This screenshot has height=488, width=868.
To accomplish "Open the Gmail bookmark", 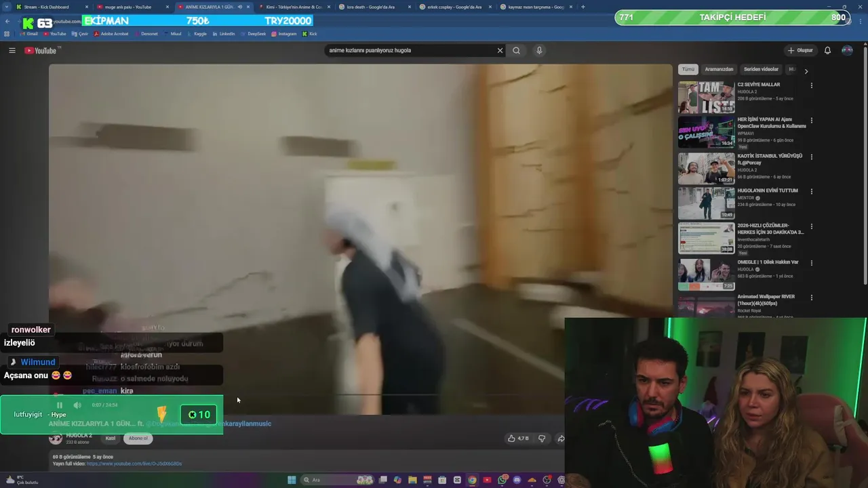I will point(27,33).
